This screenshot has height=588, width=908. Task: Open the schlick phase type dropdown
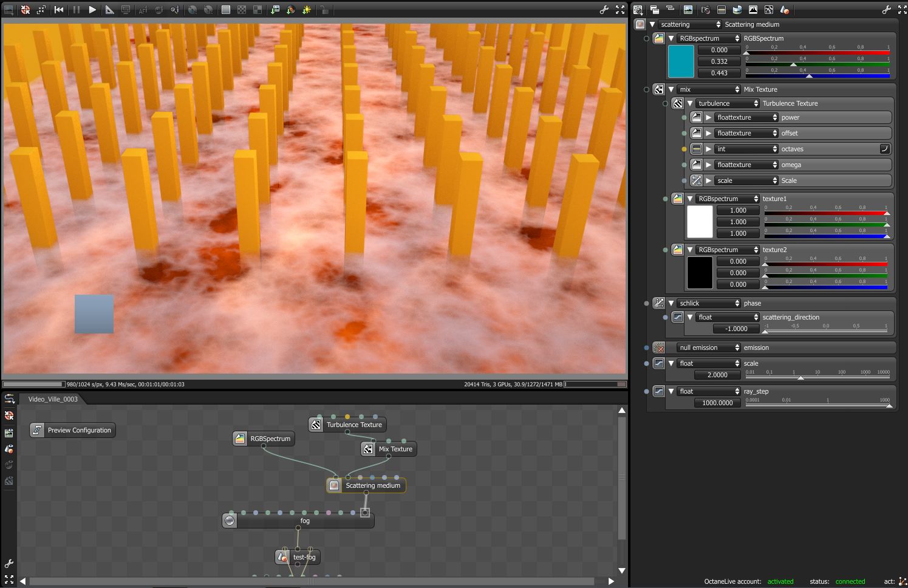pyautogui.click(x=709, y=303)
